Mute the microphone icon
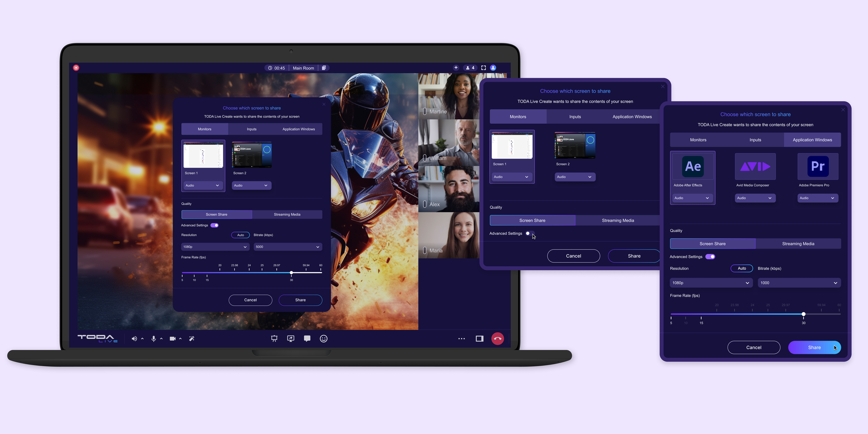Viewport: 868px width, 434px height. pyautogui.click(x=153, y=339)
